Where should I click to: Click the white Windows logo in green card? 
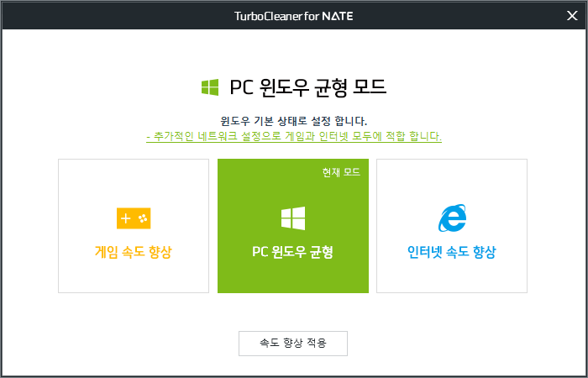click(293, 218)
